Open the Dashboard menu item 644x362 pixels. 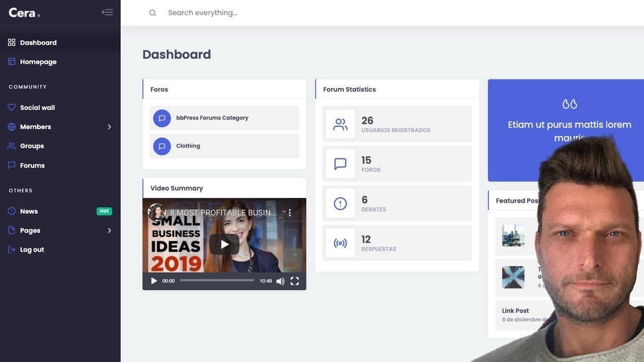click(x=38, y=43)
